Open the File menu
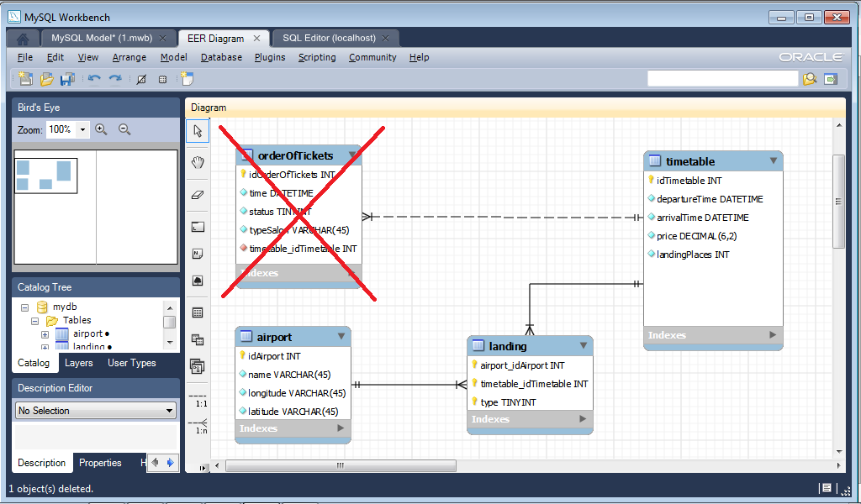 click(x=24, y=57)
